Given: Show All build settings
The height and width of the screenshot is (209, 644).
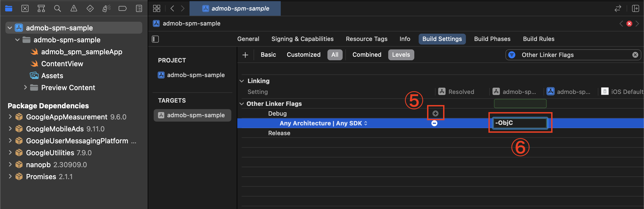Looking at the screenshot, I should coord(335,55).
